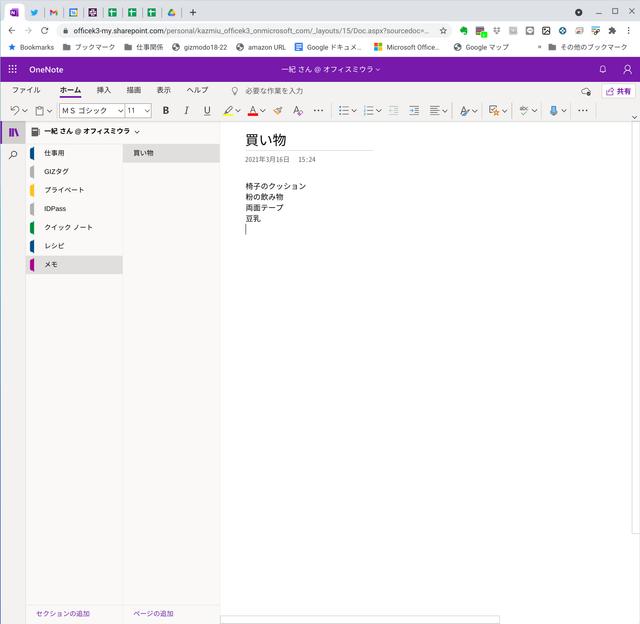The width and height of the screenshot is (640, 624).
Task: Expand the numbering style dropdown
Action: [x=379, y=111]
